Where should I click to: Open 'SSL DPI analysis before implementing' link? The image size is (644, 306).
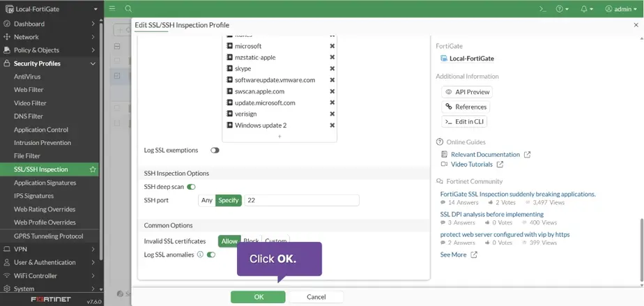tap(491, 215)
